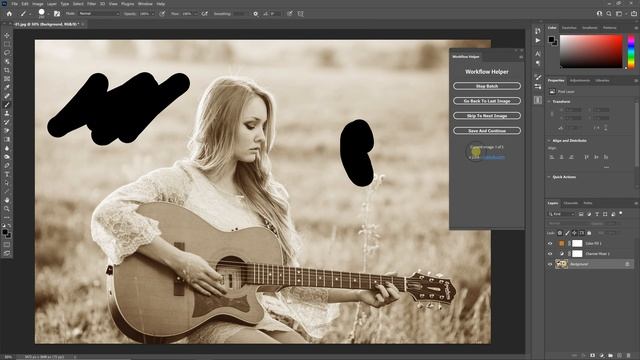Toggle airbrush-style build-up effects
640x360 pixels.
204,14
